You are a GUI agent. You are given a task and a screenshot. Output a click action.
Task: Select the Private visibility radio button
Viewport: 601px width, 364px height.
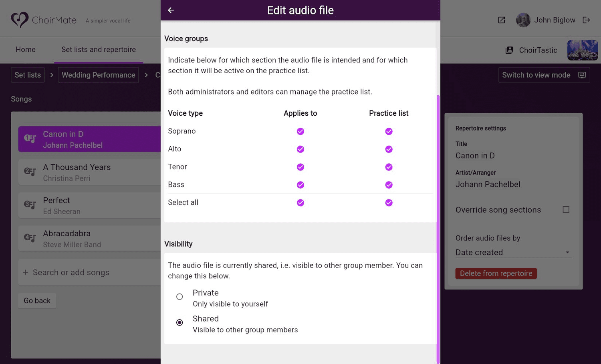tap(179, 297)
